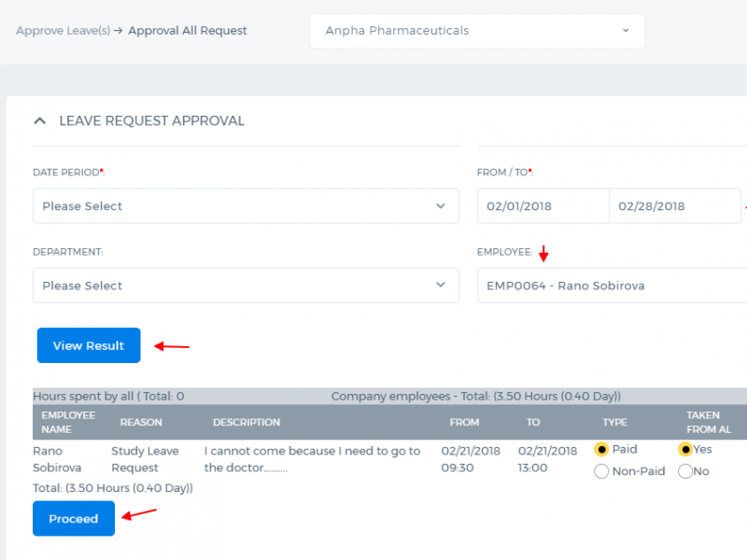Click the Type column header

pyautogui.click(x=614, y=422)
